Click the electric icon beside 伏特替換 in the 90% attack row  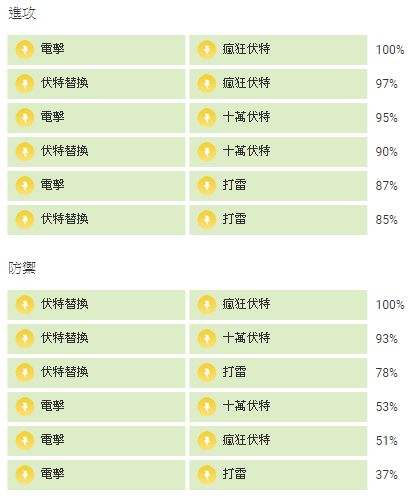tap(25, 152)
